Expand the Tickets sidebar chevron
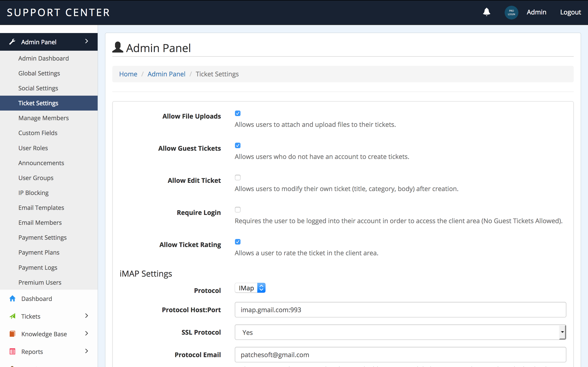 click(x=87, y=316)
